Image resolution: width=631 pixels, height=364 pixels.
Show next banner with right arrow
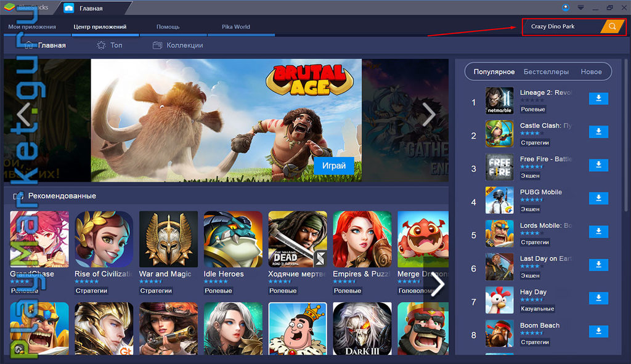429,114
